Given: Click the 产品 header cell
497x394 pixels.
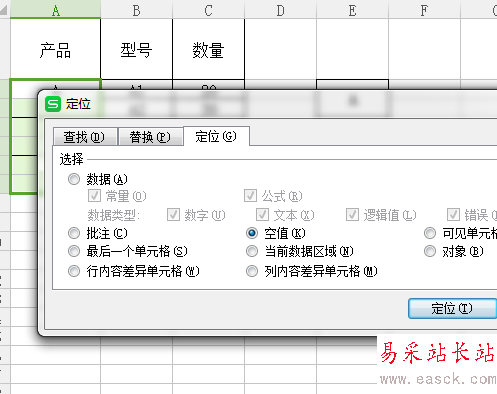Looking at the screenshot, I should point(55,49).
